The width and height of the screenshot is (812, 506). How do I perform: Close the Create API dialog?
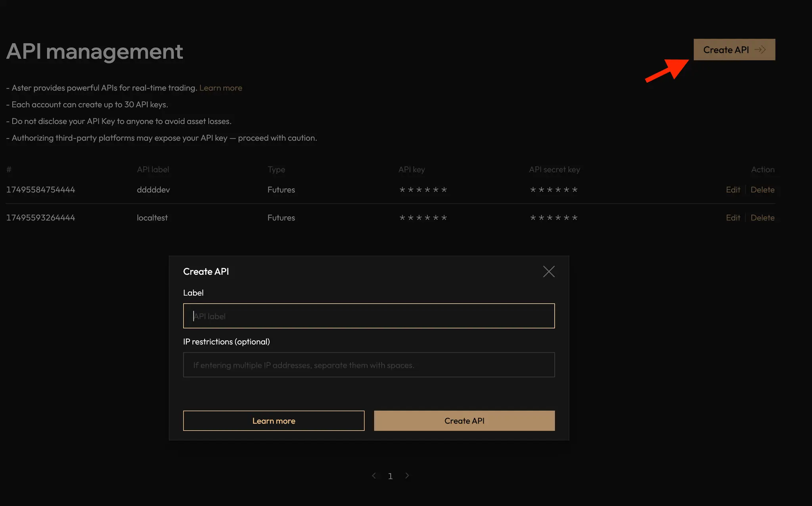(549, 272)
